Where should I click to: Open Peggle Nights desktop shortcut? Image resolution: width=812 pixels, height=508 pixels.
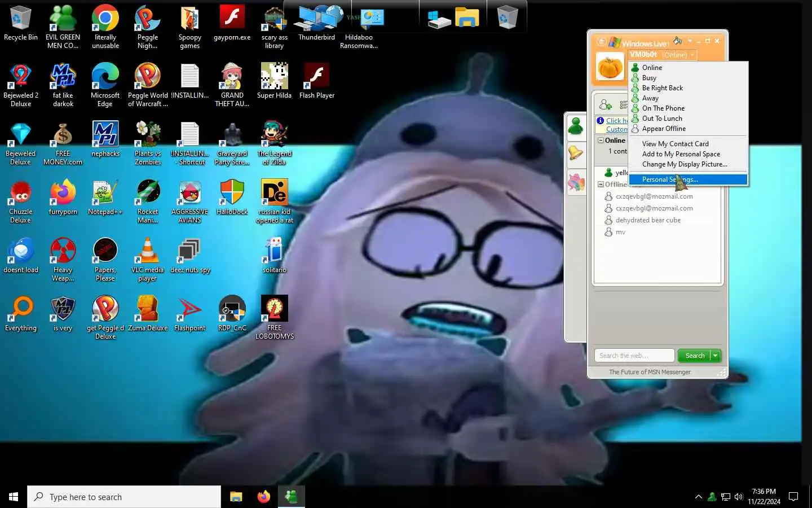pos(148,27)
